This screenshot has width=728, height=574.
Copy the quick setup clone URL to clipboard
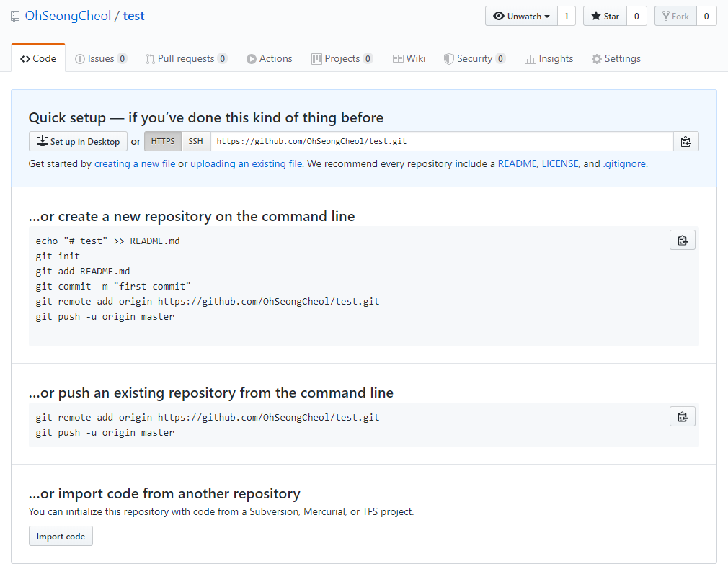(685, 142)
